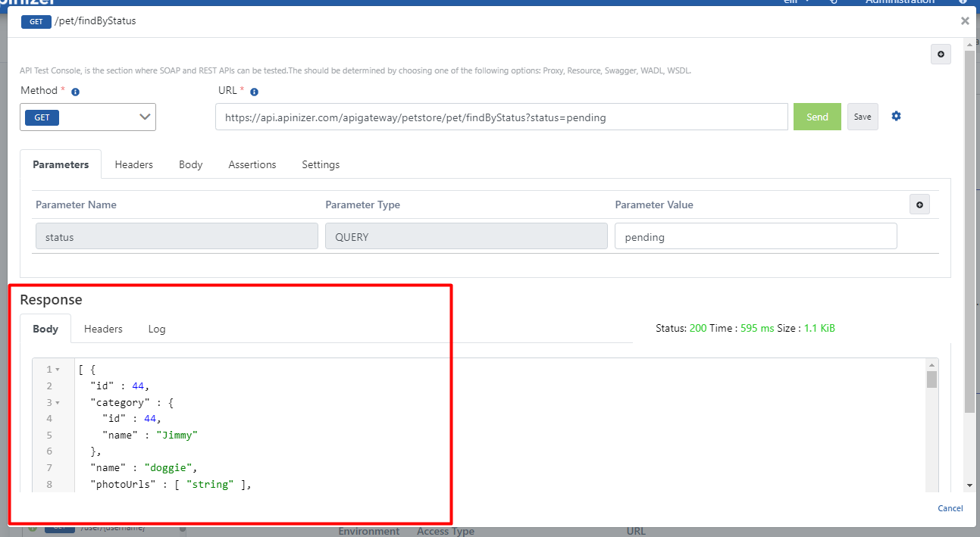This screenshot has width=980, height=537.
Task: Open the GET method dropdown
Action: pyautogui.click(x=88, y=117)
